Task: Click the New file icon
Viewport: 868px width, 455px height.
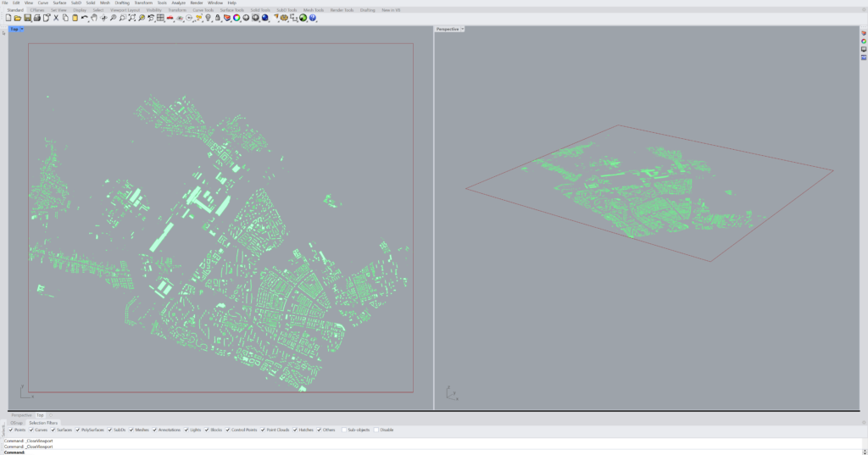Action: point(8,18)
